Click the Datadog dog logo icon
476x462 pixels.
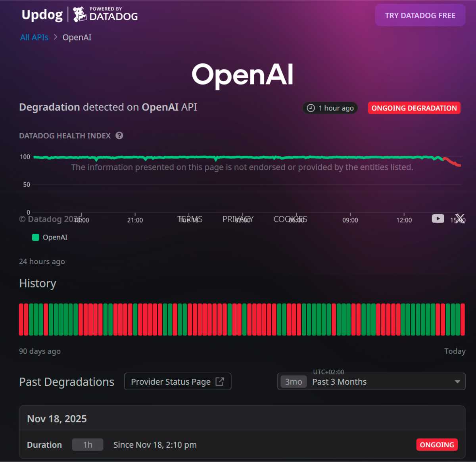point(80,14)
